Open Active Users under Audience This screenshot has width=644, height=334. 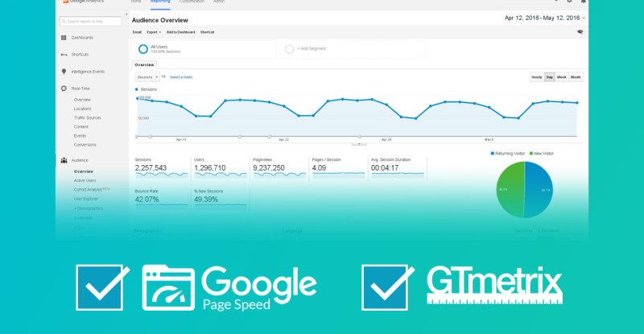click(x=85, y=181)
